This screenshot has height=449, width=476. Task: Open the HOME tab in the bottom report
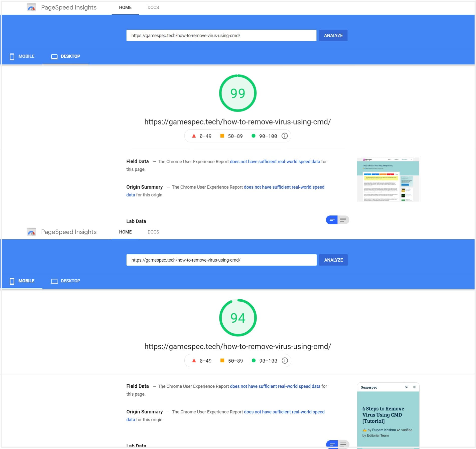125,232
